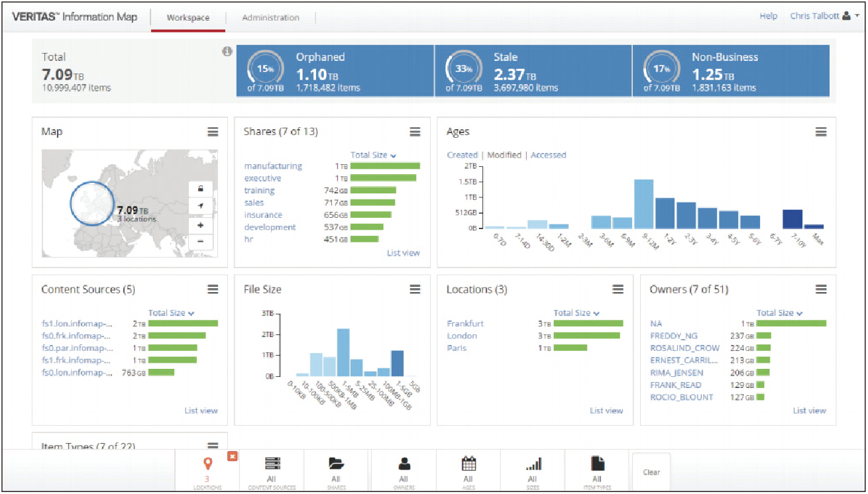
Task: Switch Ages chart to Modified
Action: click(504, 155)
